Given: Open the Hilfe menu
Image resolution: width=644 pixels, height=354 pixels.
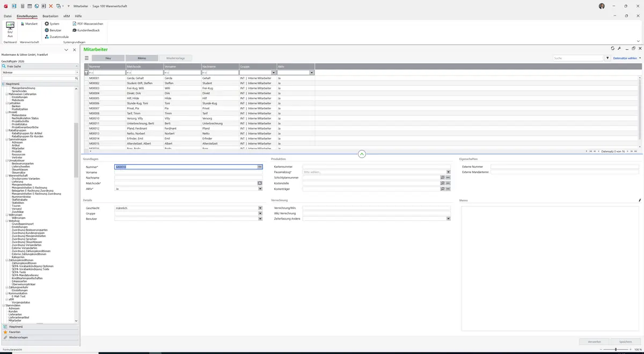Looking at the screenshot, I should tap(78, 16).
